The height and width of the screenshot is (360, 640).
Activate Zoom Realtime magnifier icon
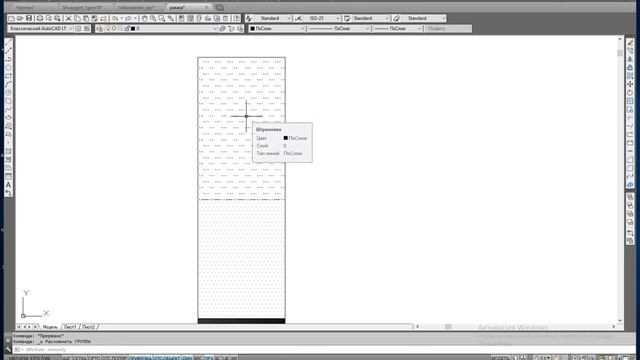153,18
